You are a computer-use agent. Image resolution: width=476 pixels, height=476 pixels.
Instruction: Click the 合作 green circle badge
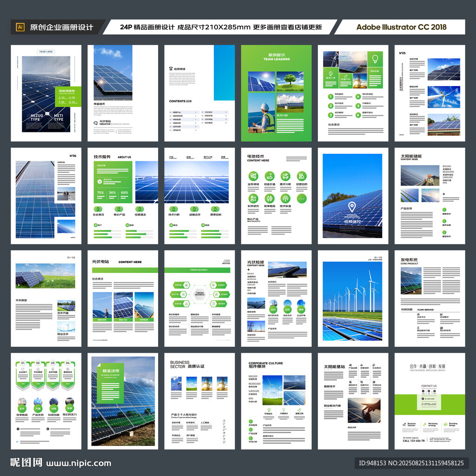[22, 408]
